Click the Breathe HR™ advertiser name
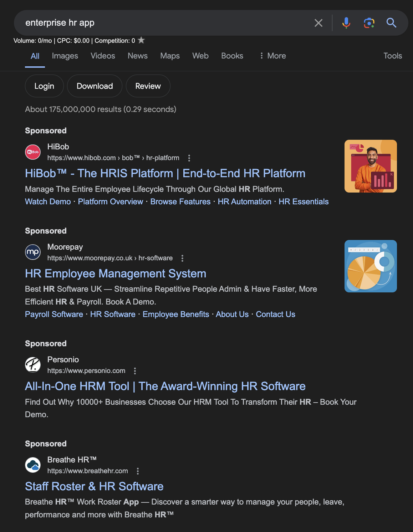Image resolution: width=413 pixels, height=532 pixels. click(x=72, y=460)
